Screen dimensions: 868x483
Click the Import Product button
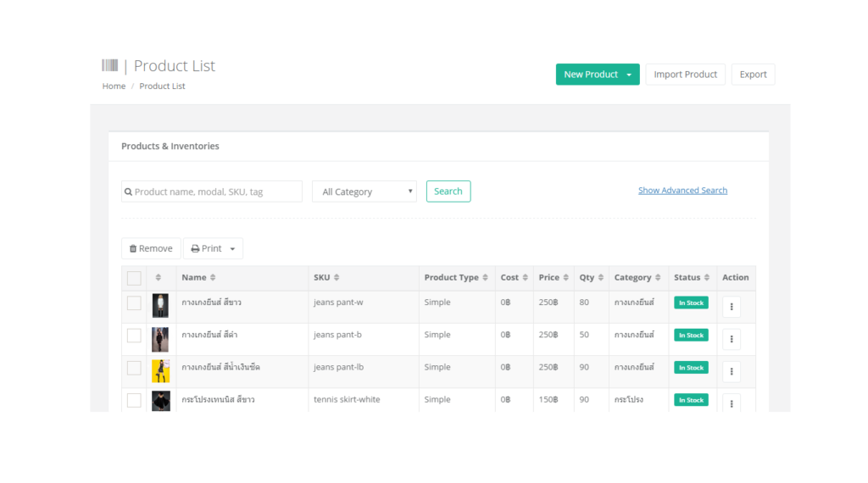pyautogui.click(x=685, y=74)
